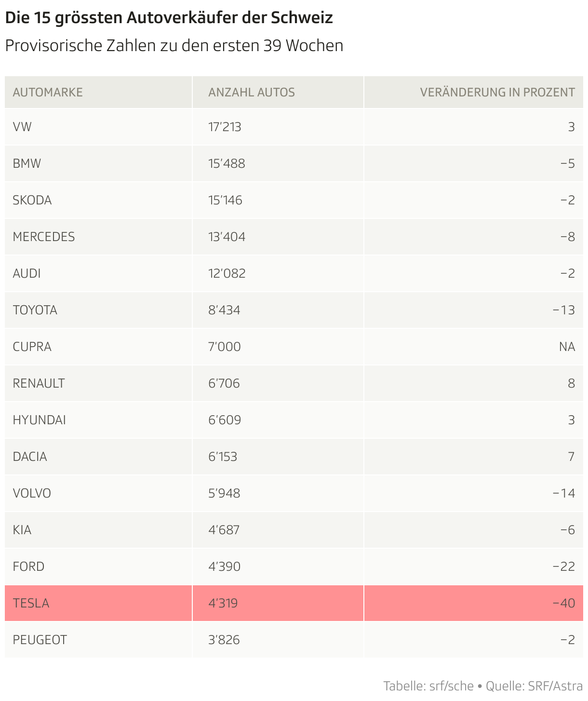Click Tesla's −40 percent change value
The width and height of the screenshot is (588, 701).
563,603
